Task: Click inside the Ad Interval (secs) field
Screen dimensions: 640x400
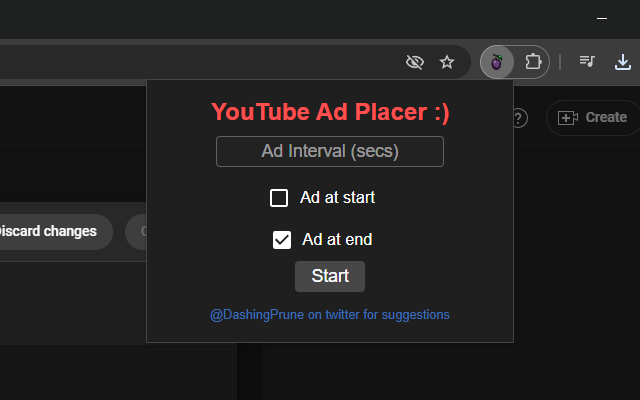Action: pyautogui.click(x=330, y=151)
